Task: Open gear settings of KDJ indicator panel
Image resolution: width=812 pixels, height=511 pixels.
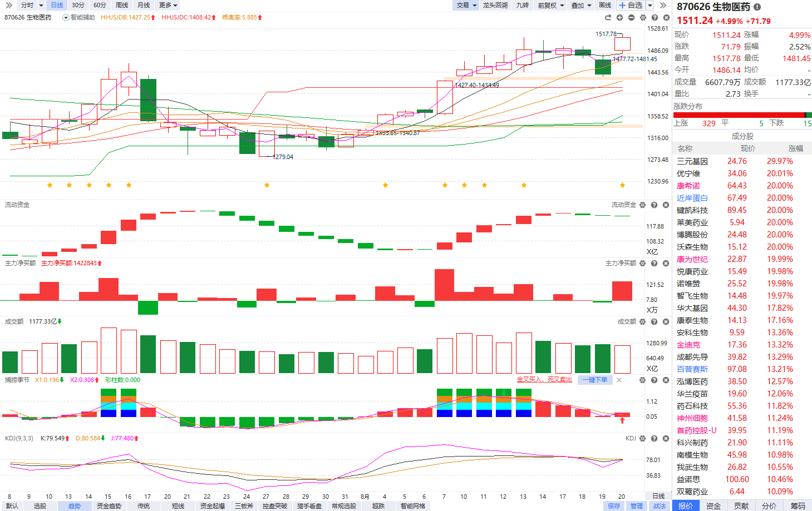Action: pos(643,439)
